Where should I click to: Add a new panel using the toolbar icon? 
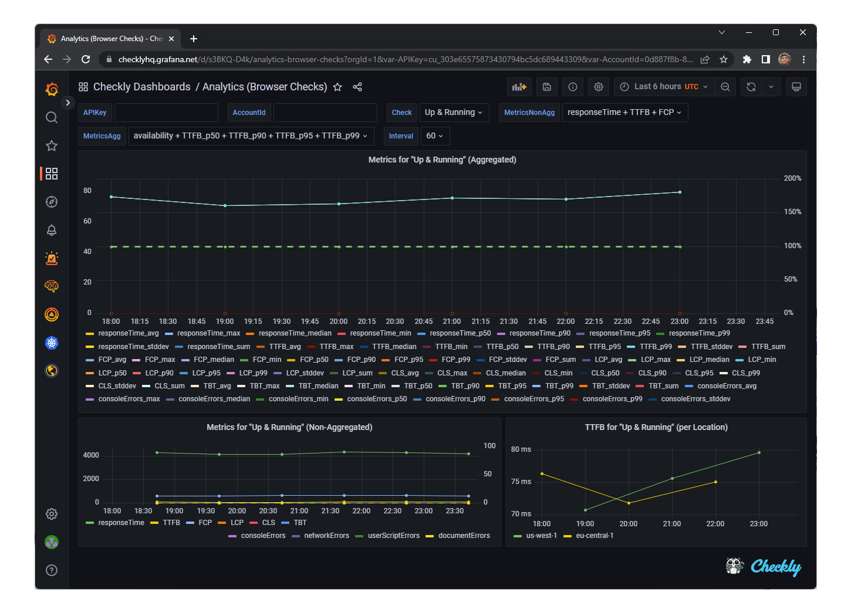coord(519,86)
